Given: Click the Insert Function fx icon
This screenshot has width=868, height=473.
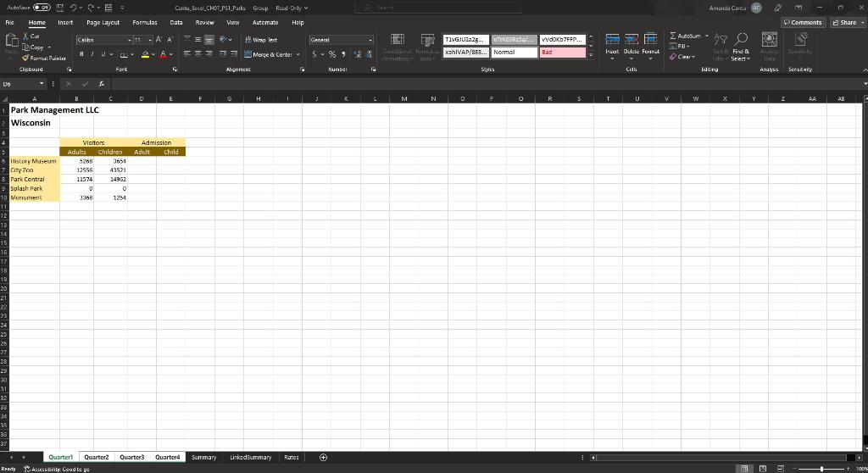Looking at the screenshot, I should tap(102, 84).
